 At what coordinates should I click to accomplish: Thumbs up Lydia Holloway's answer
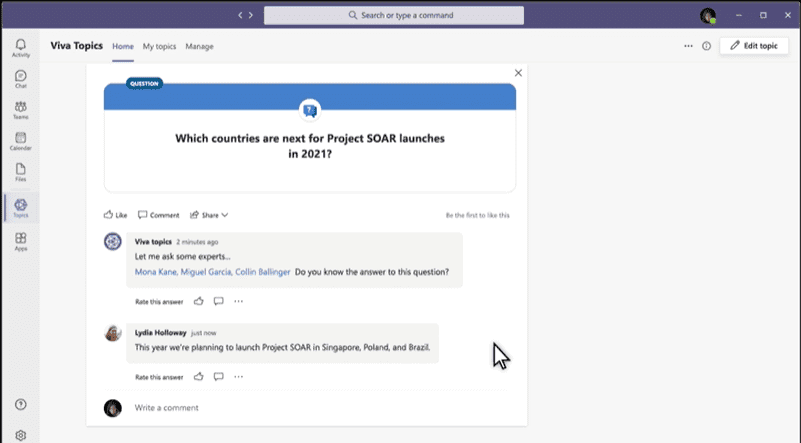[x=198, y=377]
